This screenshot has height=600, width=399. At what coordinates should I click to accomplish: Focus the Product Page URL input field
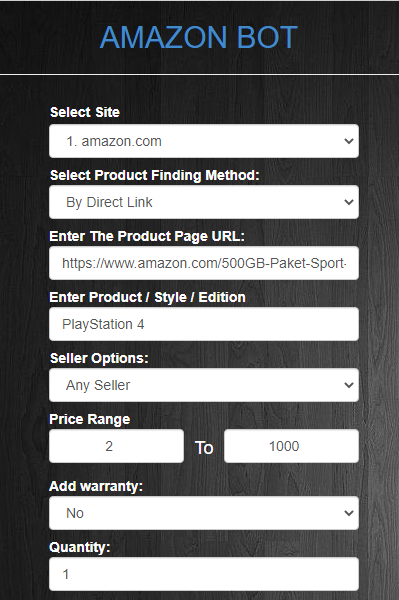tap(204, 263)
